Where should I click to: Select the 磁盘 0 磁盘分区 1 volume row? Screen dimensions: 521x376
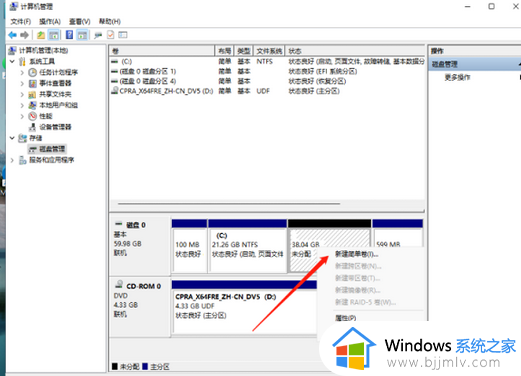pos(267,71)
